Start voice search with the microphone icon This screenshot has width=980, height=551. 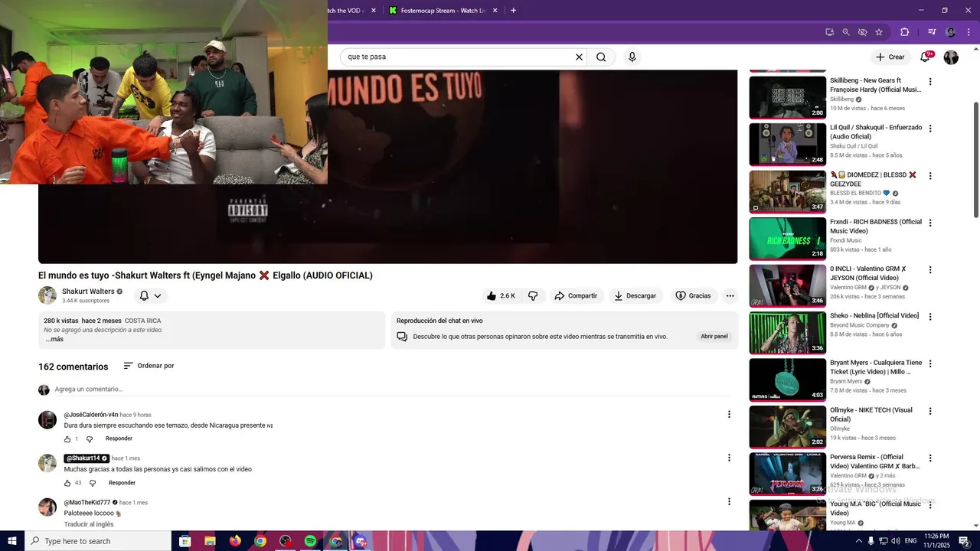pyautogui.click(x=632, y=57)
